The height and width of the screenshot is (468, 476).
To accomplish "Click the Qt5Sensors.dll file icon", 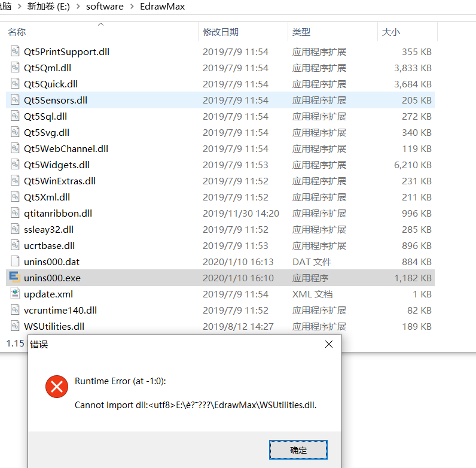I will click(15, 100).
